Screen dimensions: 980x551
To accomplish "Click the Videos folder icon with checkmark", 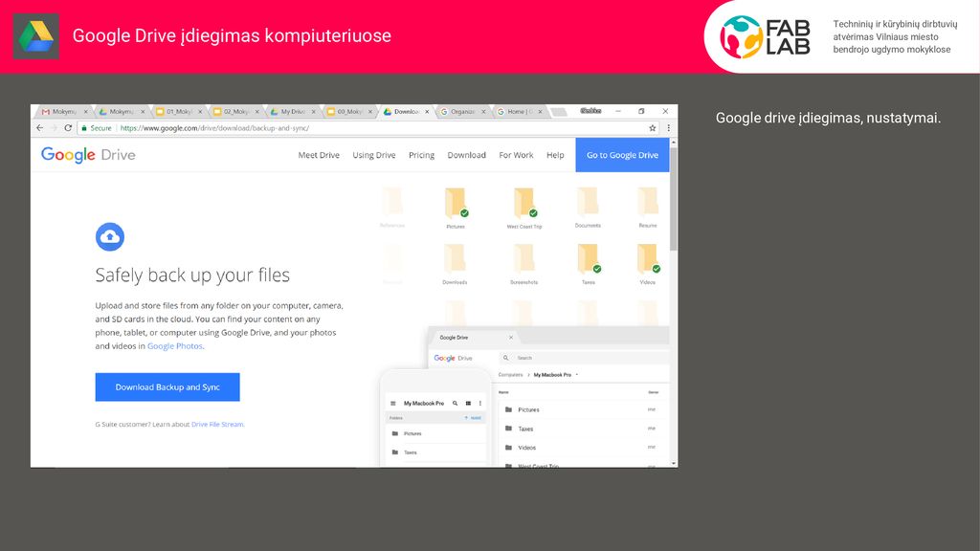I will point(649,258).
